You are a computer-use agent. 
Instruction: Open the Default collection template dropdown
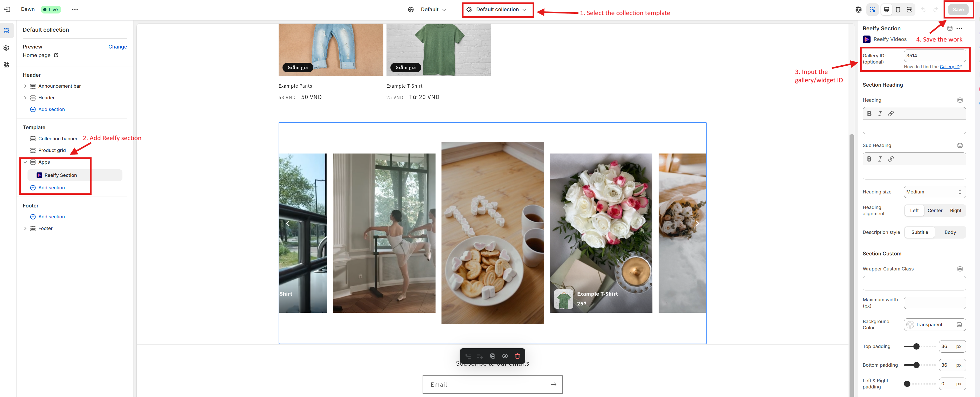click(x=497, y=10)
